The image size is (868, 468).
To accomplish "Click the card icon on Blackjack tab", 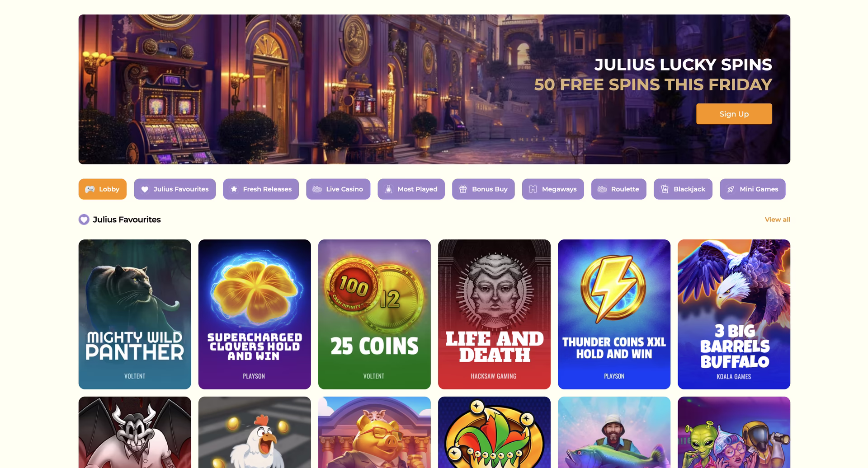I will 665,189.
